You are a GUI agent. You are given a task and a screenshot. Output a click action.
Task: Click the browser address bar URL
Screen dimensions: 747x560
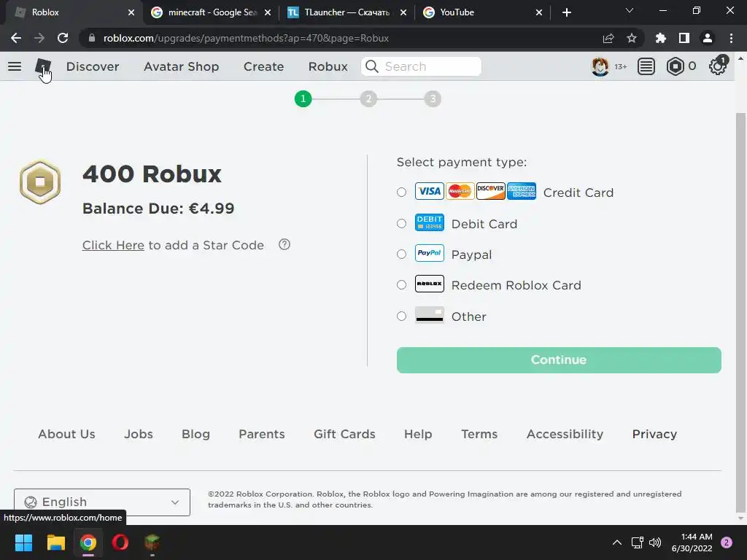point(246,38)
